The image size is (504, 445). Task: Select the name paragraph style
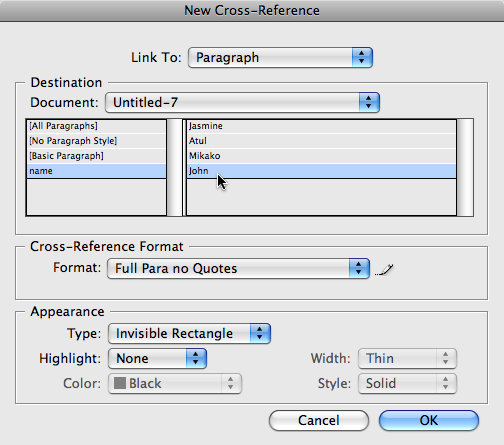(96, 171)
